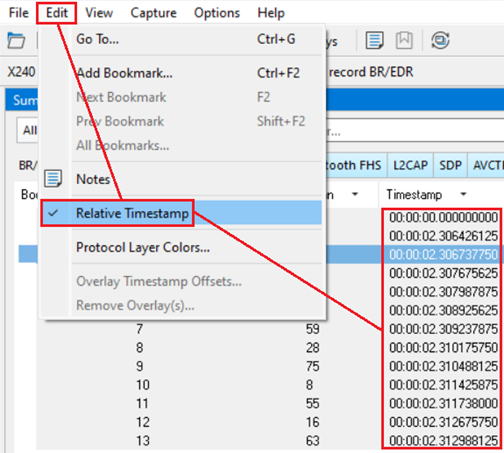Select timestamp 00:00:02.307987875 row
504x453 pixels.
[x=443, y=292]
